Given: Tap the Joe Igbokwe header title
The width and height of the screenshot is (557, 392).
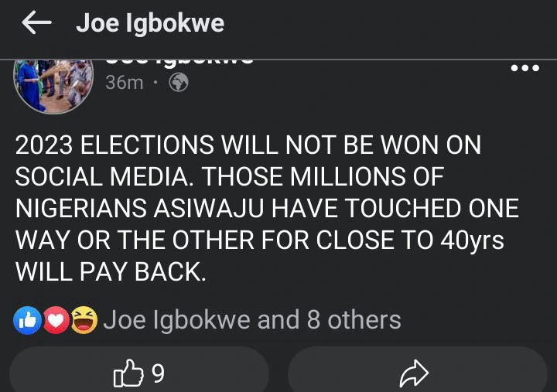Looking at the screenshot, I should coord(150,24).
